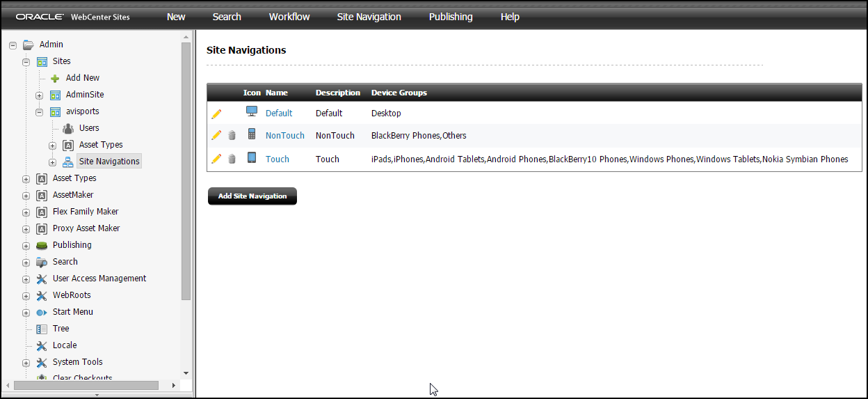
Task: Click the Device Groups column header
Action: [x=399, y=93]
